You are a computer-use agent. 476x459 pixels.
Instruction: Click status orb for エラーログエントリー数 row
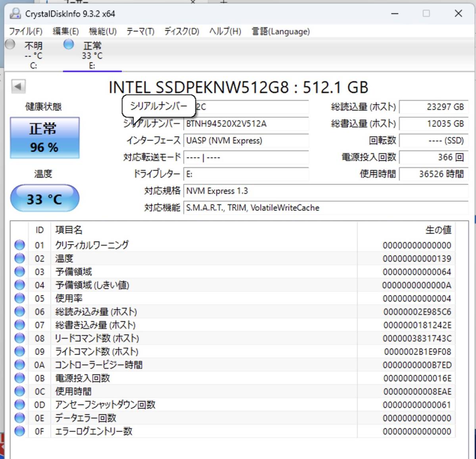19,431
